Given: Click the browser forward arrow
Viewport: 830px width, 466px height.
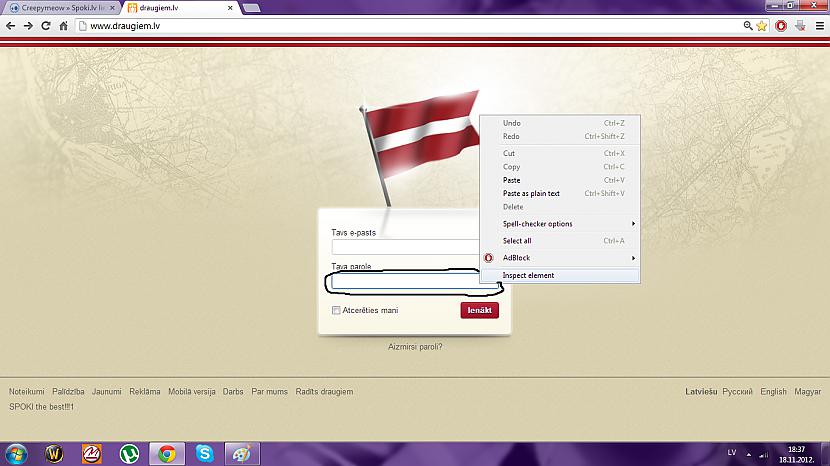Looking at the screenshot, I should coord(28,25).
